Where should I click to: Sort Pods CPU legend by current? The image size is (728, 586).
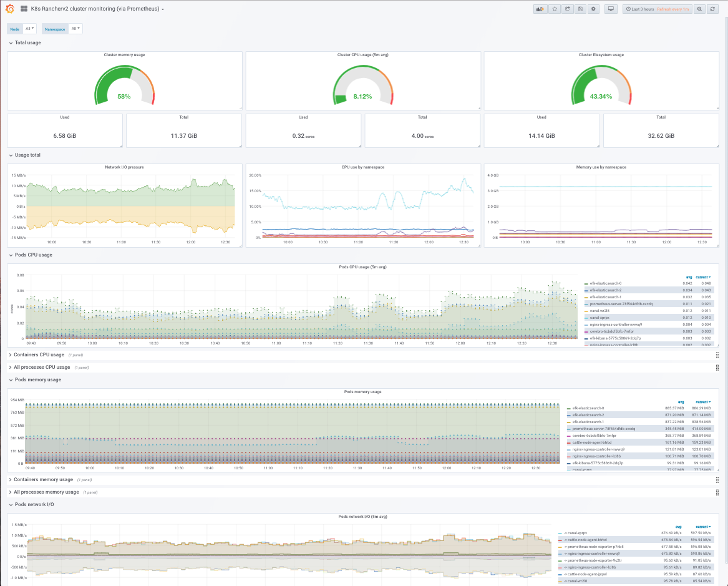click(x=703, y=277)
